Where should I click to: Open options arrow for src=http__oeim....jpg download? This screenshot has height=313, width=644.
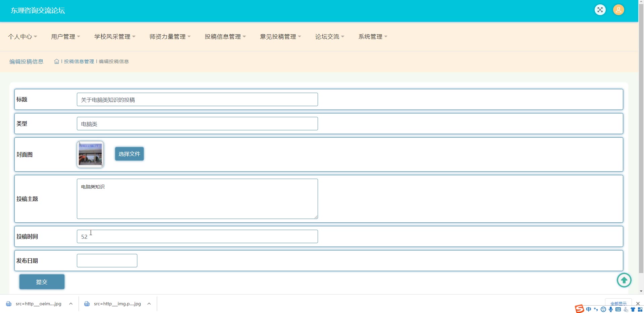click(71, 304)
